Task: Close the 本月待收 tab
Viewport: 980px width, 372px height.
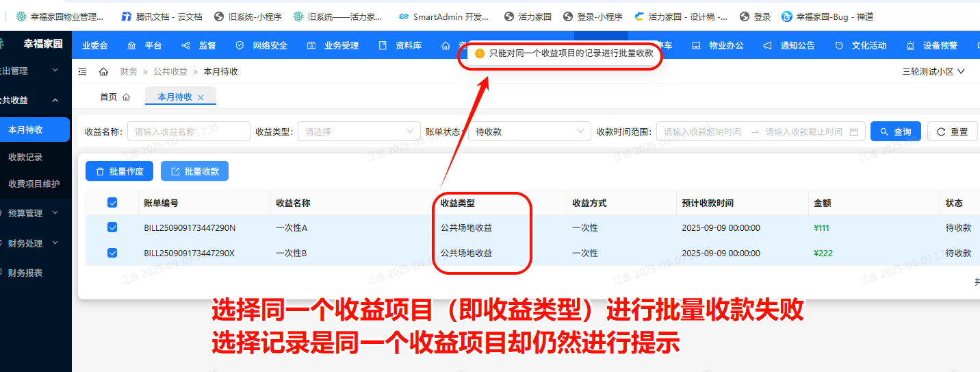Action: pyautogui.click(x=201, y=97)
